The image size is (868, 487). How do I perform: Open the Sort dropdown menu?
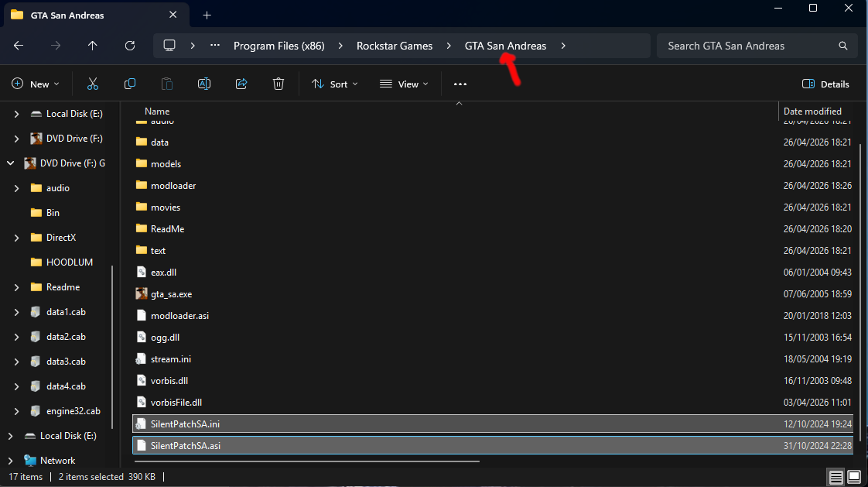334,84
